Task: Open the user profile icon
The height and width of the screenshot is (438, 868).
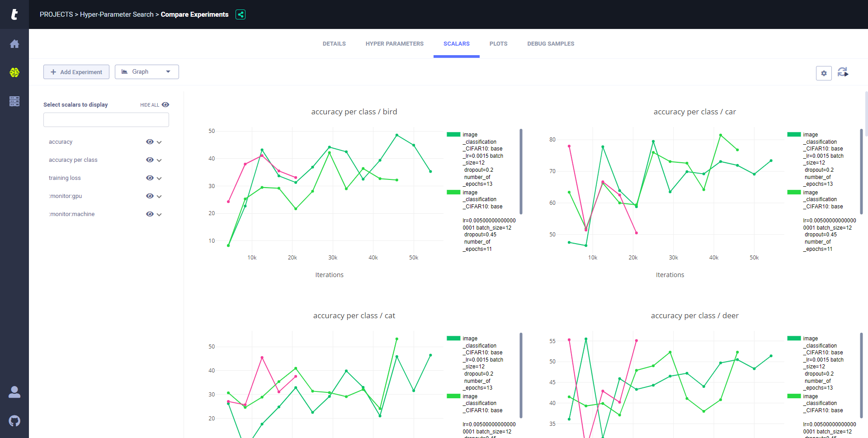Action: tap(14, 392)
